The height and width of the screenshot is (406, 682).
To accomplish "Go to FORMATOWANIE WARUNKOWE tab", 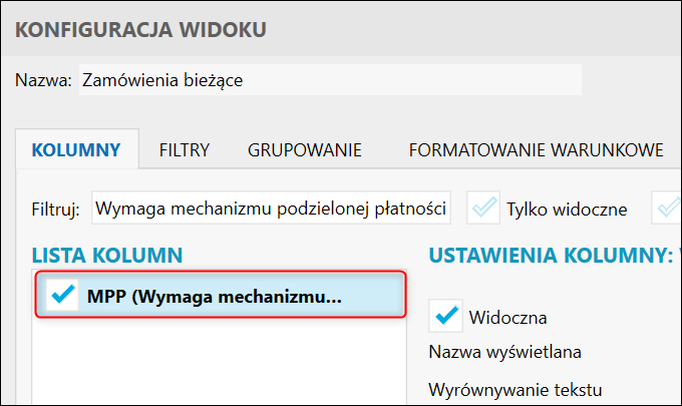I will tap(535, 151).
